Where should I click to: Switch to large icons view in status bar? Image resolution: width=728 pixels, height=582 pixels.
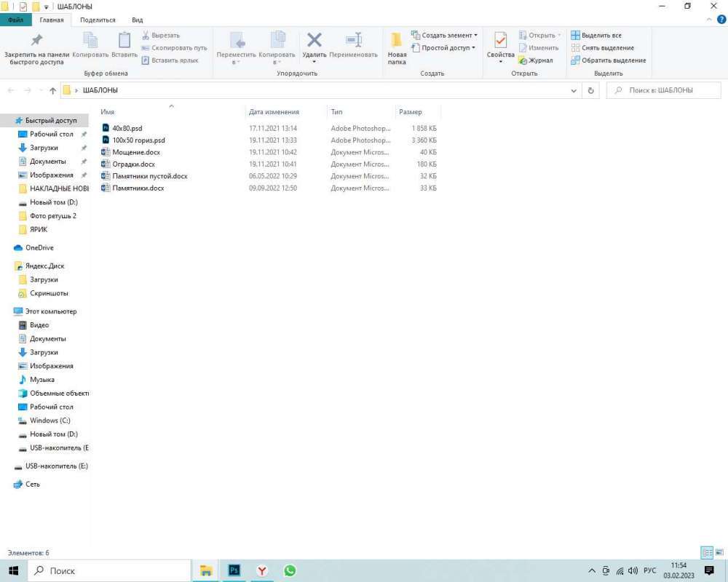718,553
